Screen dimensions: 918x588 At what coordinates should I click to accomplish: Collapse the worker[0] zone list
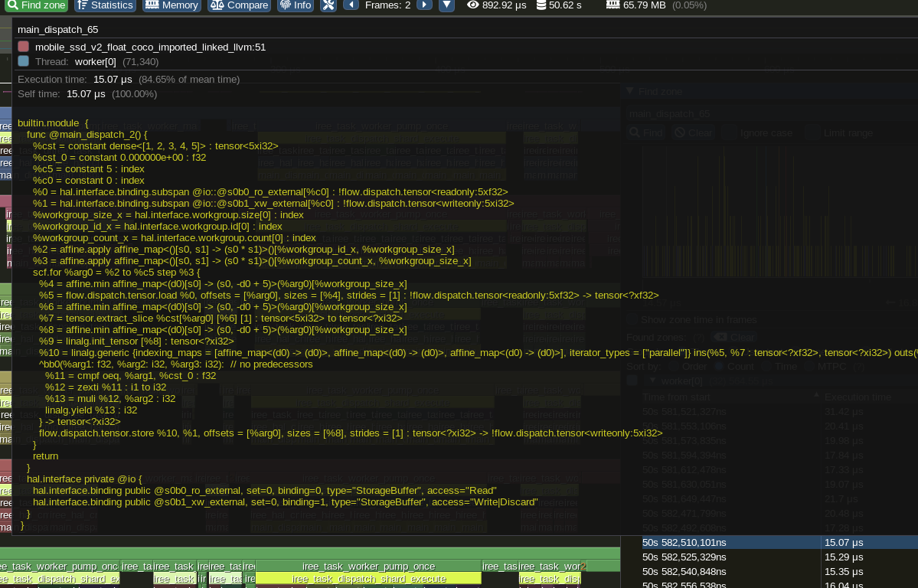click(x=652, y=381)
